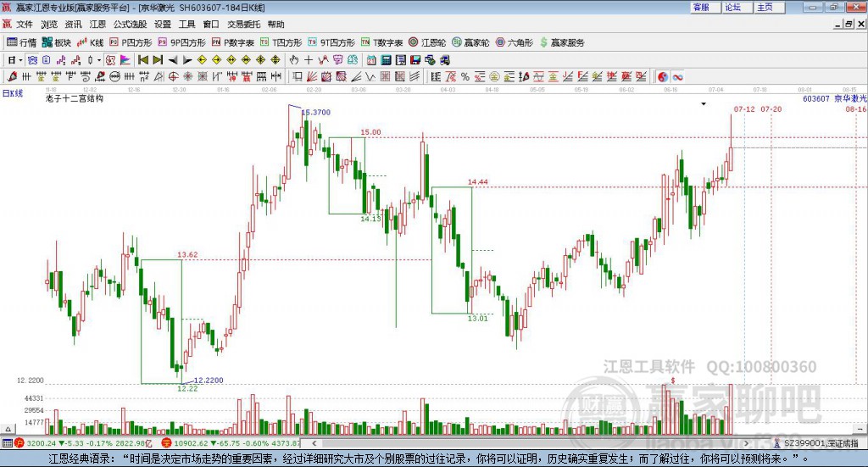868x467 pixels.
Task: Select the red fan lines tool
Action: [311, 77]
